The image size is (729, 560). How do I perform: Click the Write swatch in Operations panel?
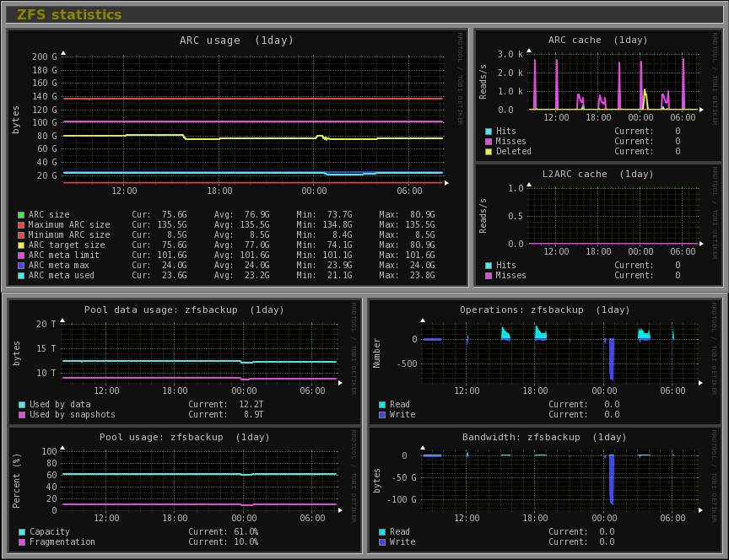pos(382,415)
